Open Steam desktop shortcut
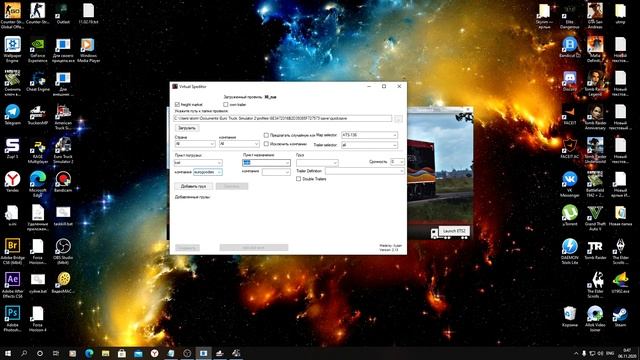This screenshot has height=360, width=640. pyautogui.click(x=620, y=316)
